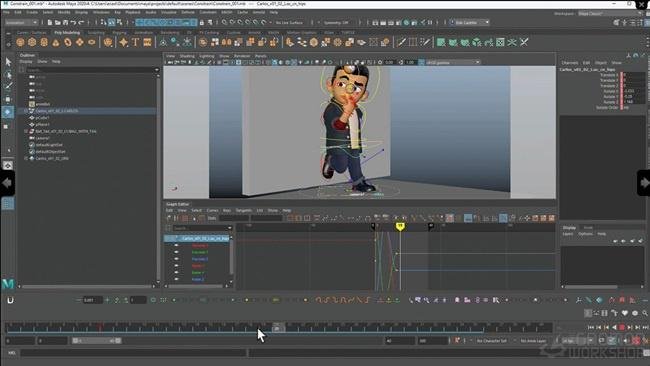
Task: Open the viewport sRGB gamma dropdown
Action: pos(453,63)
